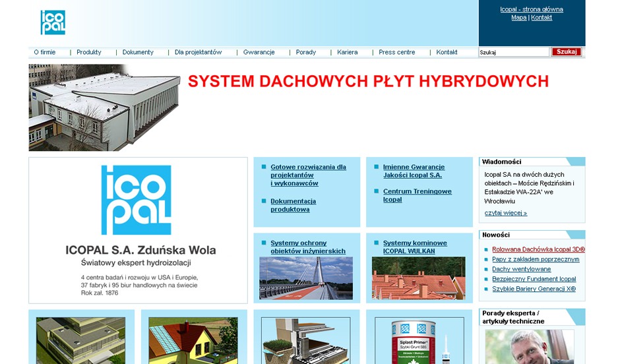Click the flat roof building 3D thumbnail
The image size is (620, 364).
point(80,340)
